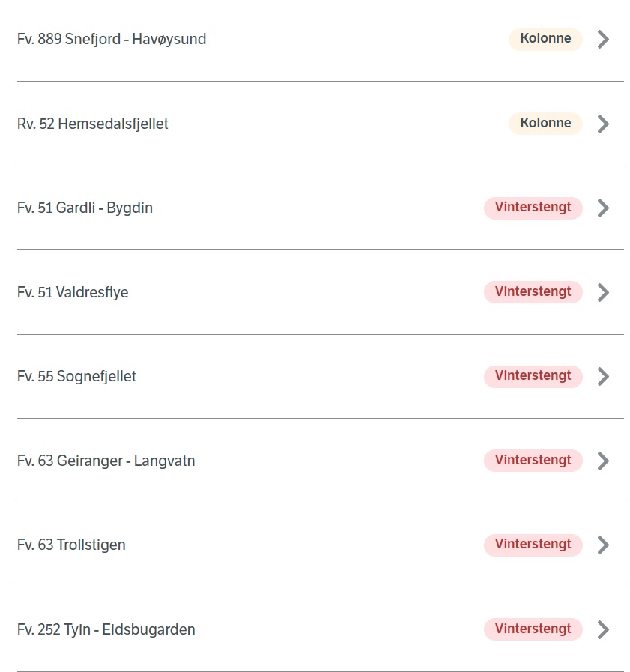This screenshot has width=630, height=672.
Task: Open Fv. 63 Geiranger - Langvatn entry
Action: (x=321, y=461)
